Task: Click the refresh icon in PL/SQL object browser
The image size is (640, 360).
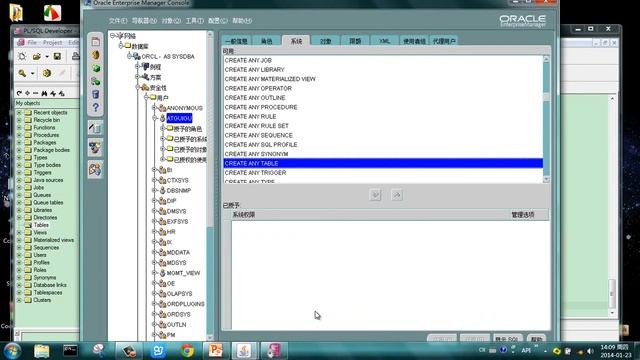Action: [19, 93]
